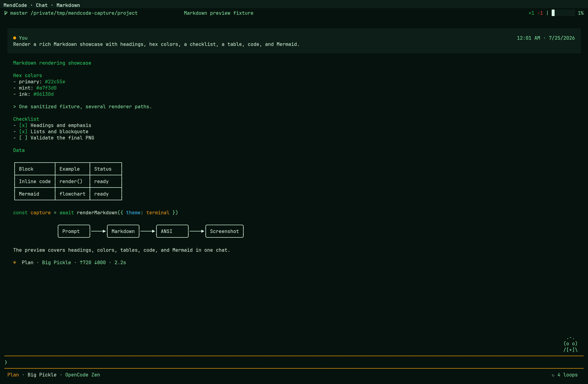Click the ASCII robot mascot
The height and width of the screenshot is (384, 588).
tap(570, 344)
